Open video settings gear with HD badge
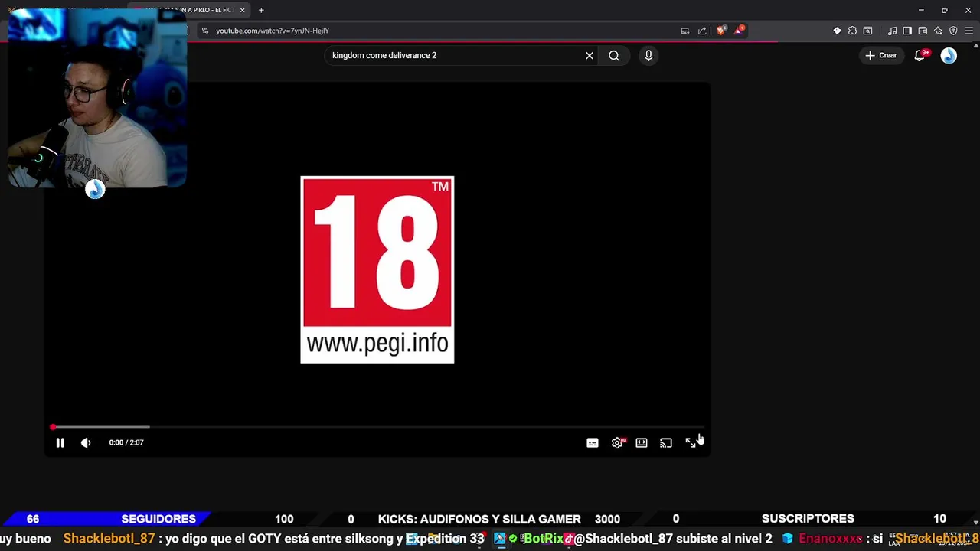Image resolution: width=980 pixels, height=551 pixels. [x=618, y=442]
